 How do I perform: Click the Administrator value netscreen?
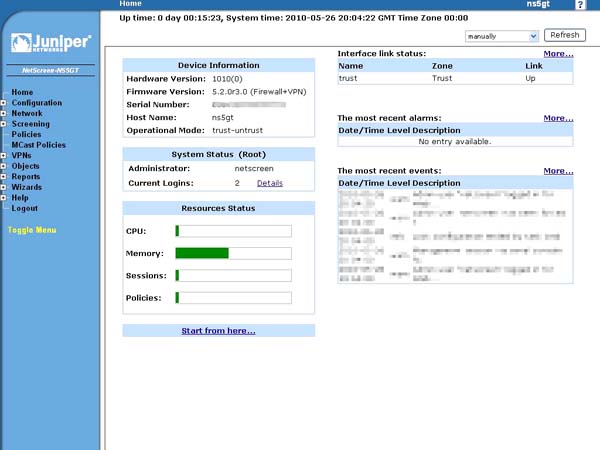pyautogui.click(x=254, y=169)
